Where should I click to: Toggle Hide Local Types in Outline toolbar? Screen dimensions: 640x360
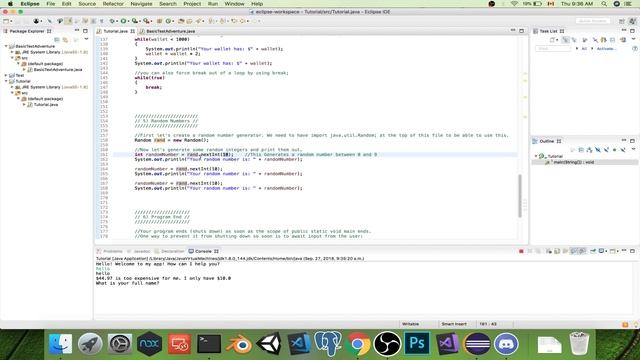[623, 150]
